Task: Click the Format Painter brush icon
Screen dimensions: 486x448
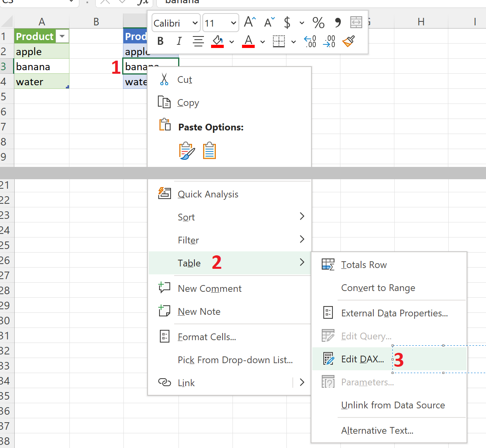Action: (348, 41)
